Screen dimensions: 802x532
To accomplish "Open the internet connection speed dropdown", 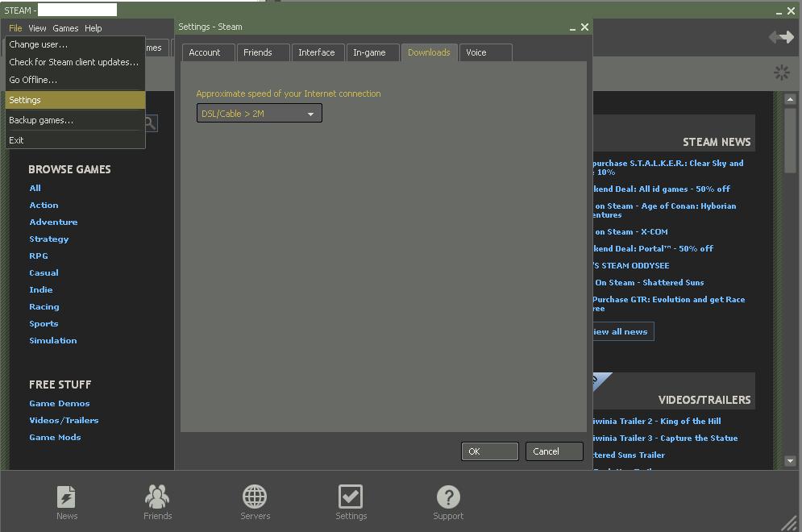I will tap(260, 113).
